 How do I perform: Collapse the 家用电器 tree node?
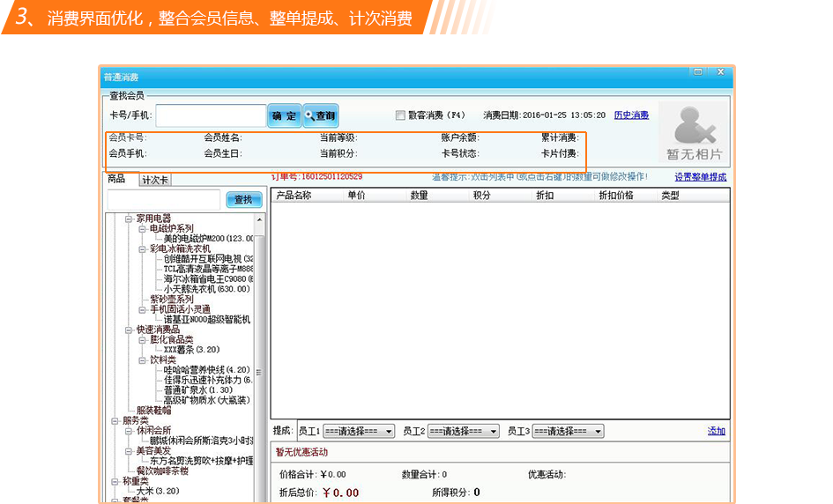pos(128,219)
